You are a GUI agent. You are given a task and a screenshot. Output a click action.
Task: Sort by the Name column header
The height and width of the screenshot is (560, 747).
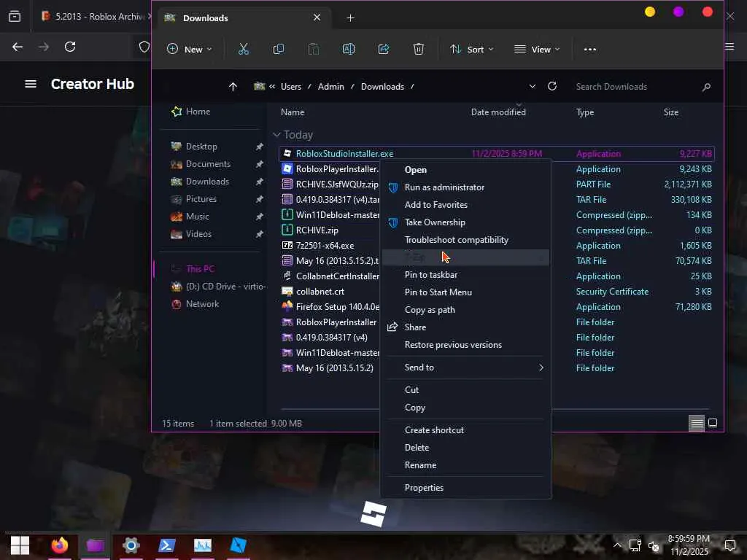[x=293, y=112]
